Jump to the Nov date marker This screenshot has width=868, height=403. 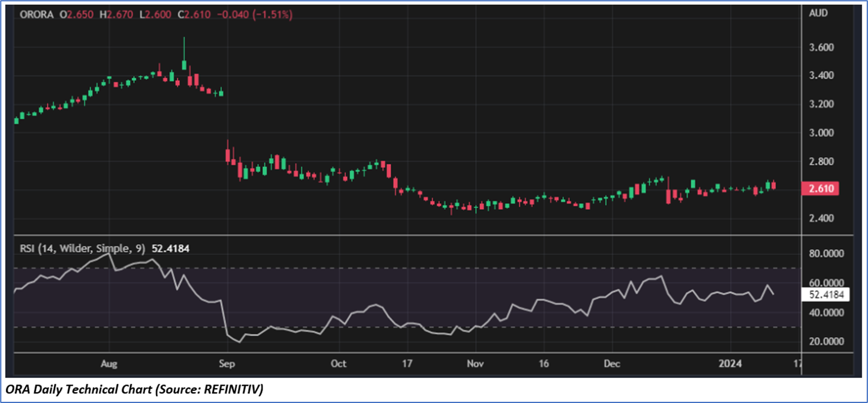click(475, 363)
